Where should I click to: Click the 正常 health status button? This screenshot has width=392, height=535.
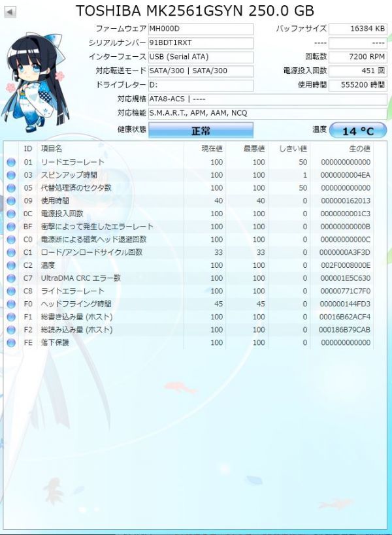click(x=201, y=131)
